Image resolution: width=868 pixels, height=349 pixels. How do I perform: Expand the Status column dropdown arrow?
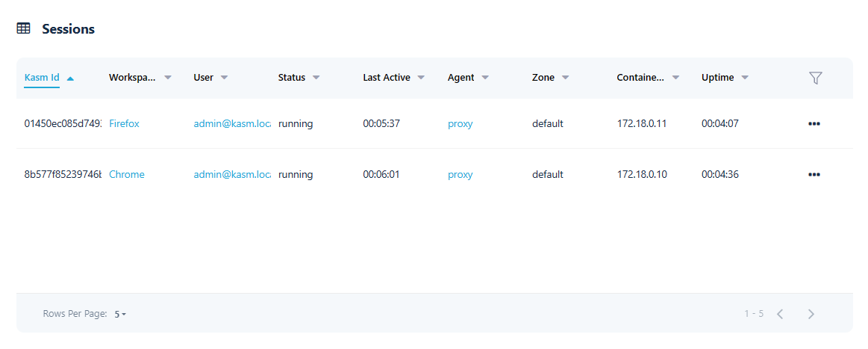tap(316, 78)
